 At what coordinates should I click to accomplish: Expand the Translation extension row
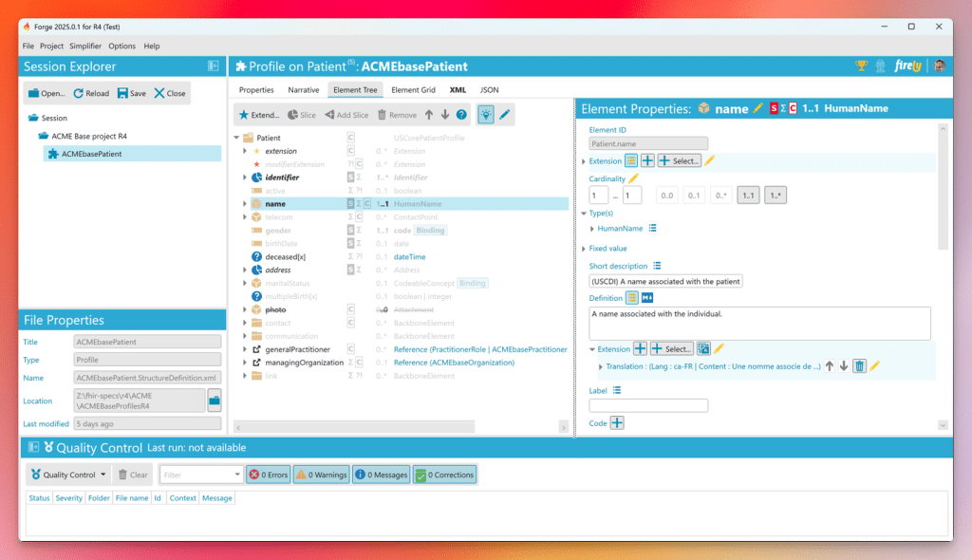click(x=600, y=367)
